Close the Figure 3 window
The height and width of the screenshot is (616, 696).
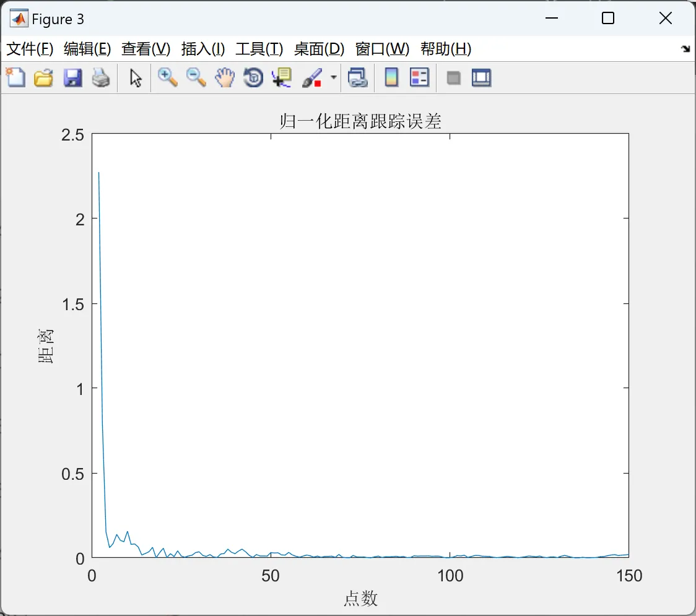666,18
